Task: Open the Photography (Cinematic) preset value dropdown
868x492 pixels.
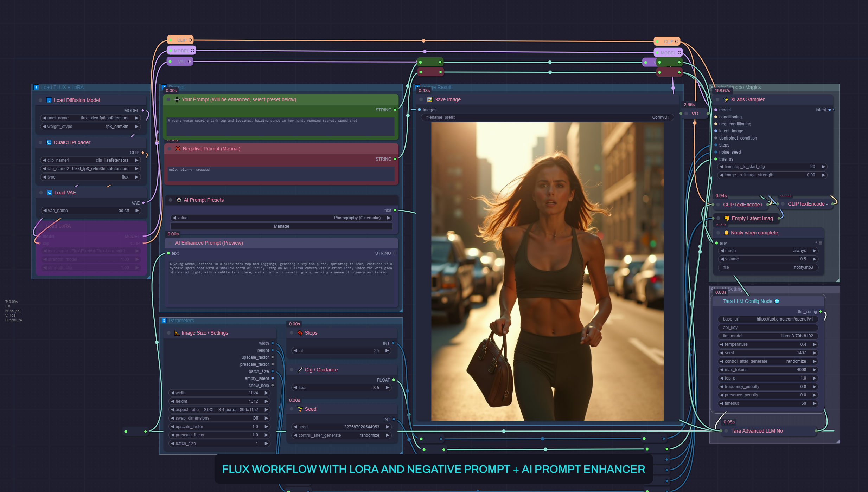Action: pyautogui.click(x=281, y=218)
